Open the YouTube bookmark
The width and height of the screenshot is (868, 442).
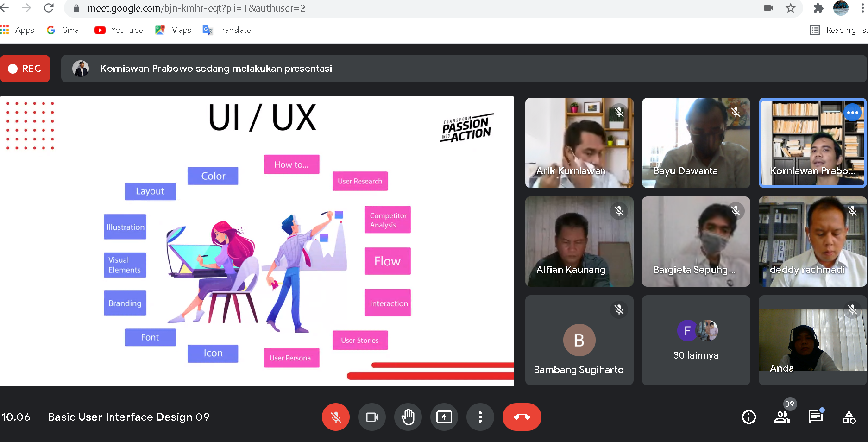pyautogui.click(x=119, y=30)
